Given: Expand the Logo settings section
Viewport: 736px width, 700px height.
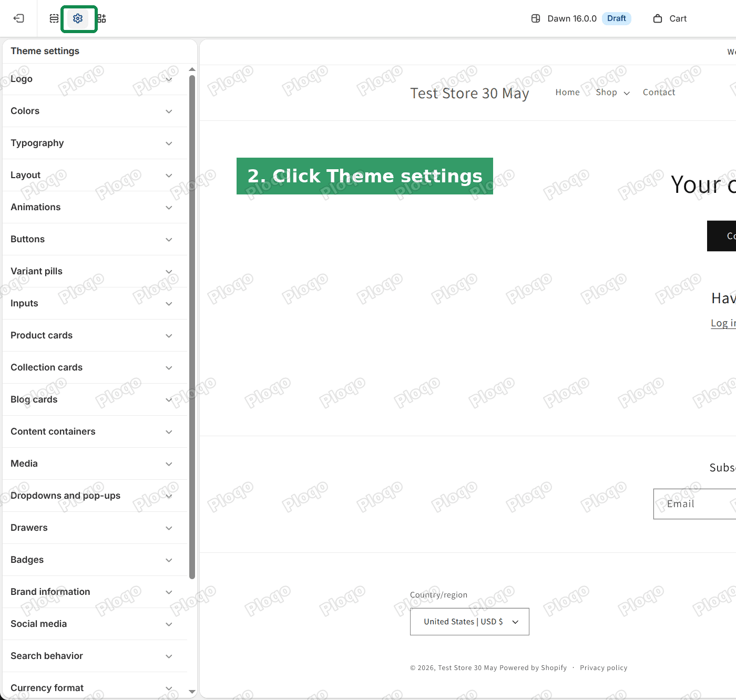Looking at the screenshot, I should (x=95, y=79).
